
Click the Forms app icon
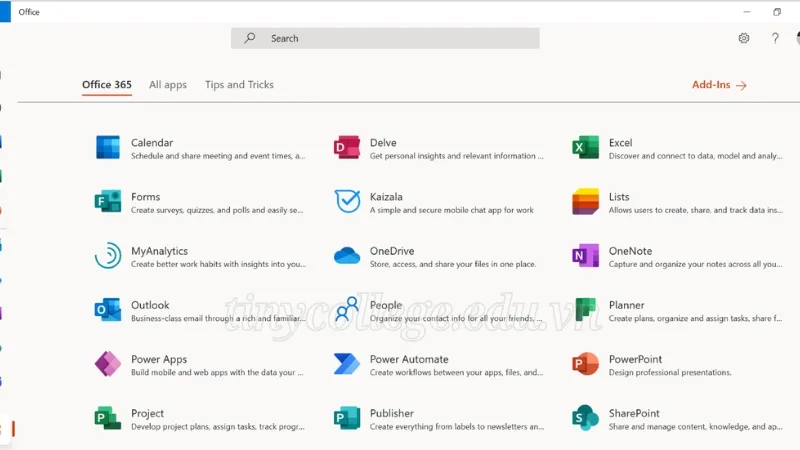tap(108, 202)
